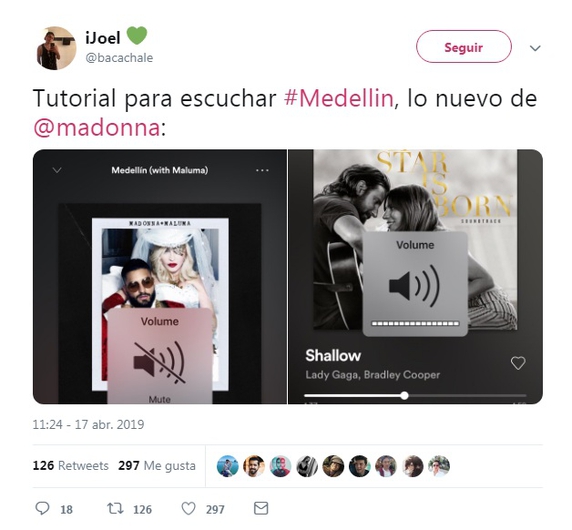View the 297 Me gusta list
The height and width of the screenshot is (530, 572).
click(x=156, y=465)
